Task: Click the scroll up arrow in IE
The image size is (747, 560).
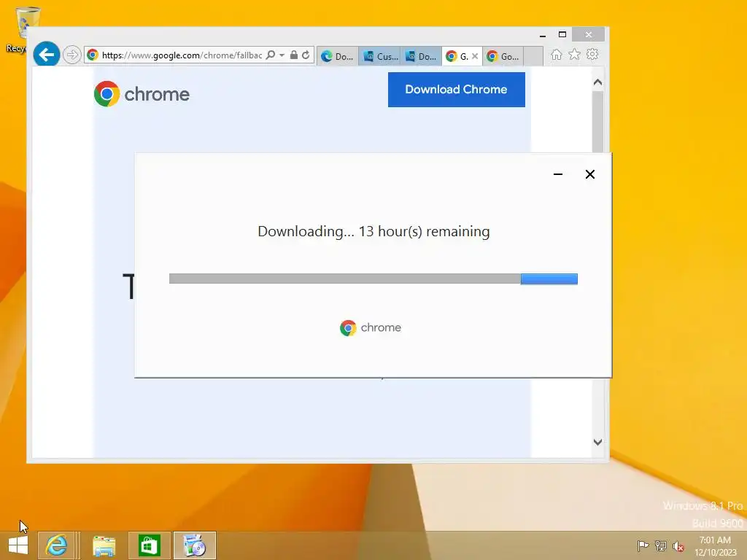Action: [598, 82]
